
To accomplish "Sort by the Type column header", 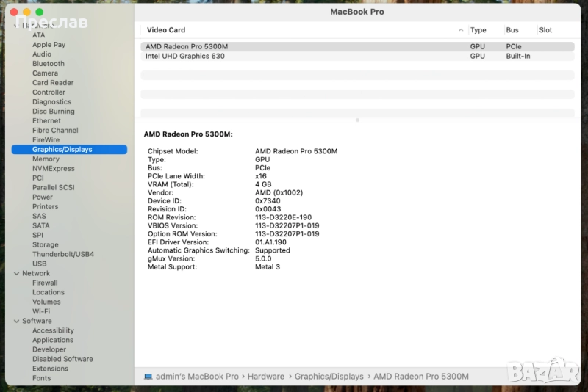I will pos(478,30).
